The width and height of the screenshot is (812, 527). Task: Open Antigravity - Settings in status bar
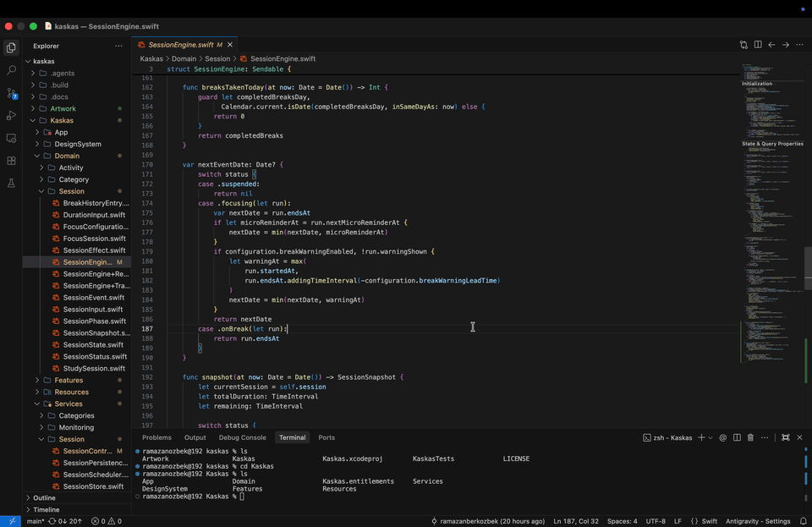click(758, 521)
